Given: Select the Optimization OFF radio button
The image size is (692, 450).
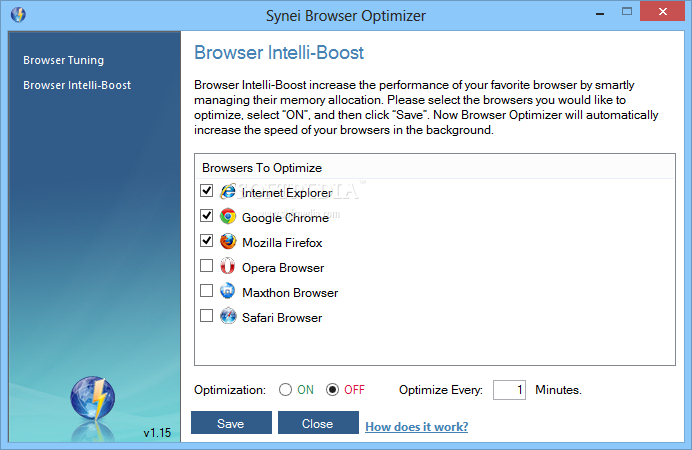Looking at the screenshot, I should (332, 390).
